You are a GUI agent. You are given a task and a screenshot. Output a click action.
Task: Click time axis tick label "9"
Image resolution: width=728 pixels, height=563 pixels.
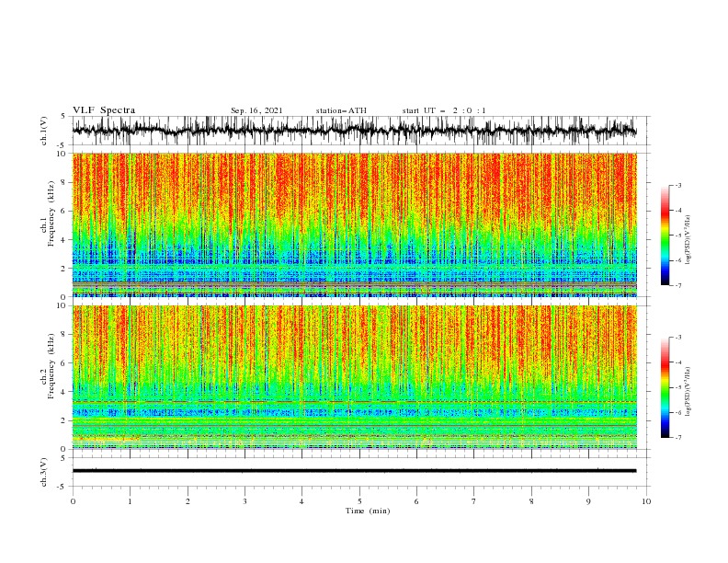[588, 501]
